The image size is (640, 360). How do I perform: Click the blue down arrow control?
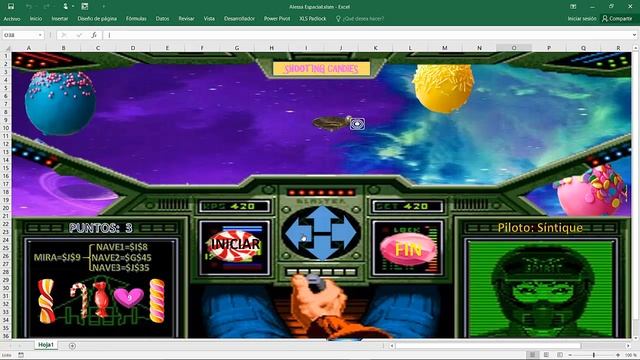click(x=322, y=251)
